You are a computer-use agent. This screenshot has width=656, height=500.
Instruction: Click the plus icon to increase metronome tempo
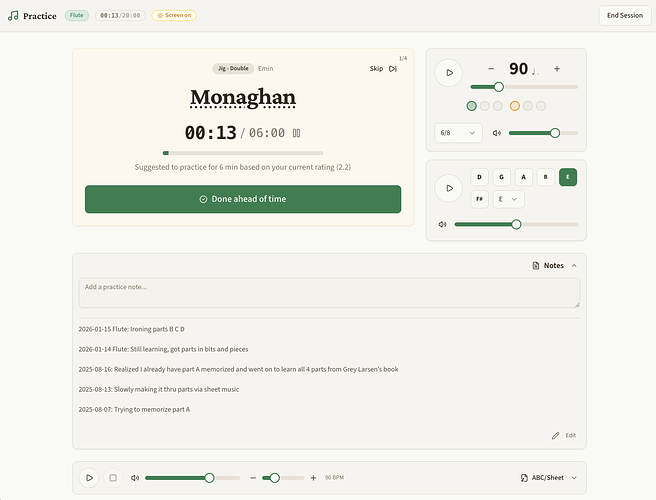(557, 69)
